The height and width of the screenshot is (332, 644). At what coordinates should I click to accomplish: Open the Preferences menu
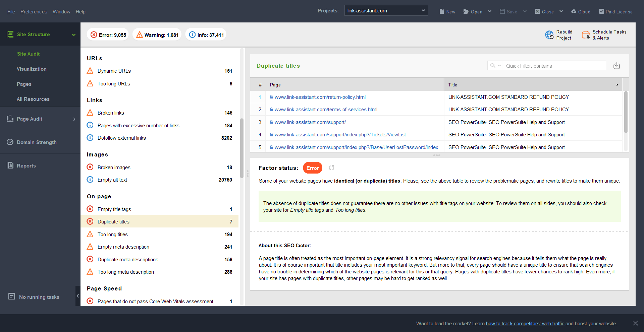tap(34, 11)
